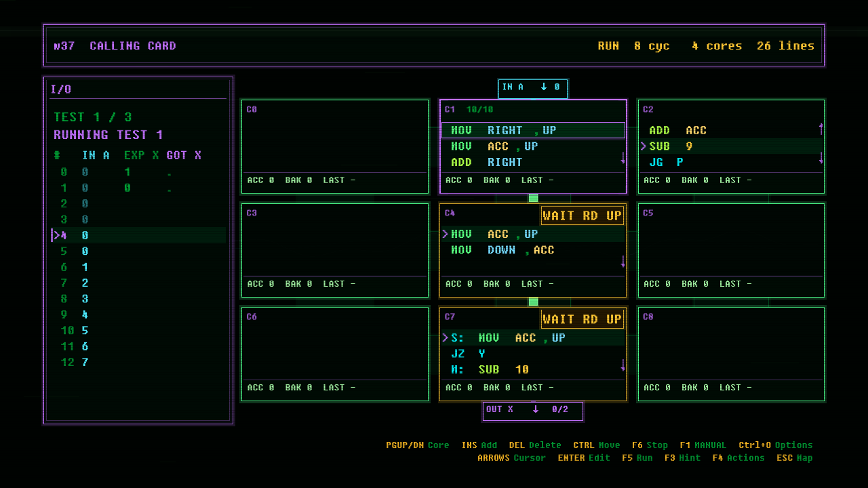This screenshot has height=488, width=868.
Task: Select ADD RIGHT line in C1
Action: 533,162
